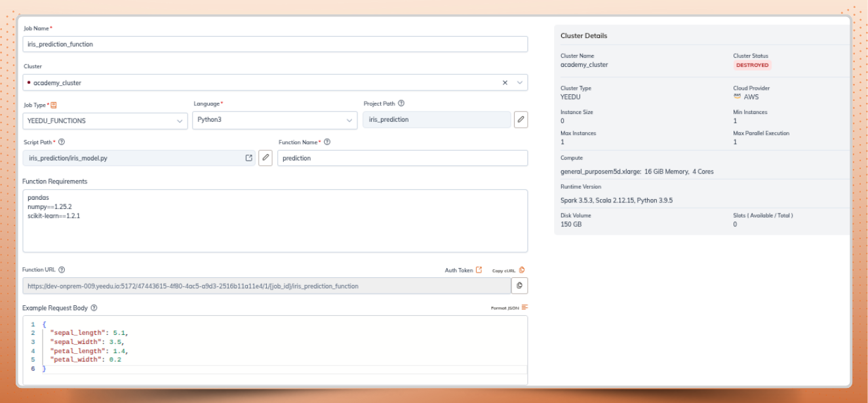
Task: Edit Project Path with the pencil icon
Action: [521, 119]
